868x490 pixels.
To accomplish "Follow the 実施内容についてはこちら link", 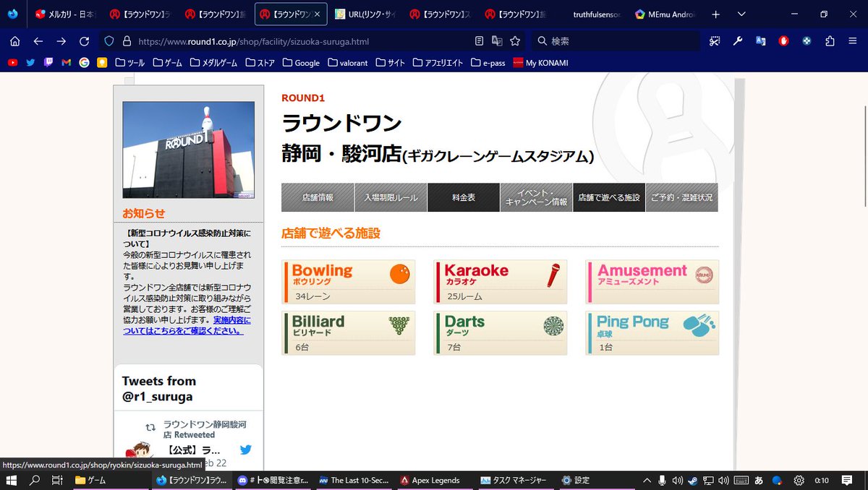I will coord(187,325).
